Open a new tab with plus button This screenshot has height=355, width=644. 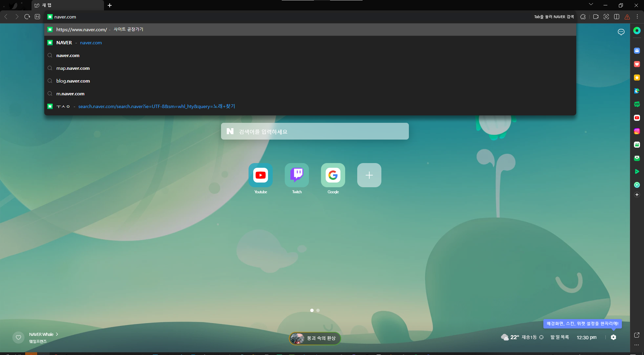click(110, 5)
